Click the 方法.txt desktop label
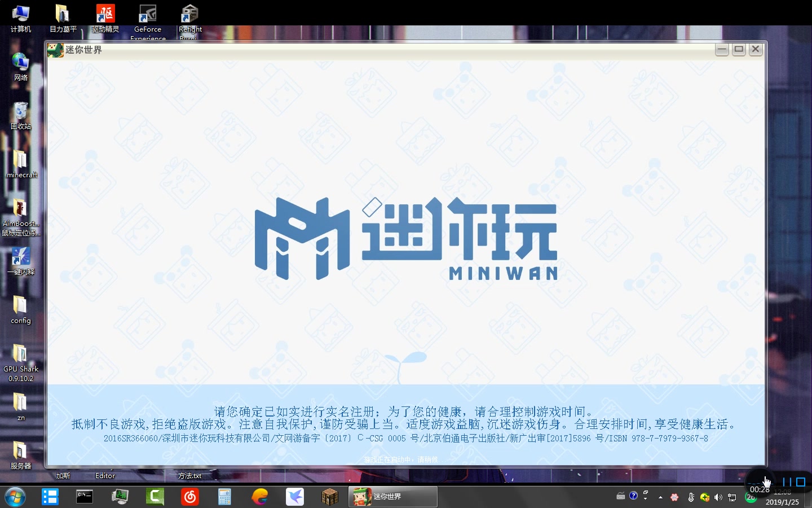Viewport: 812px width, 508px height. (x=190, y=476)
